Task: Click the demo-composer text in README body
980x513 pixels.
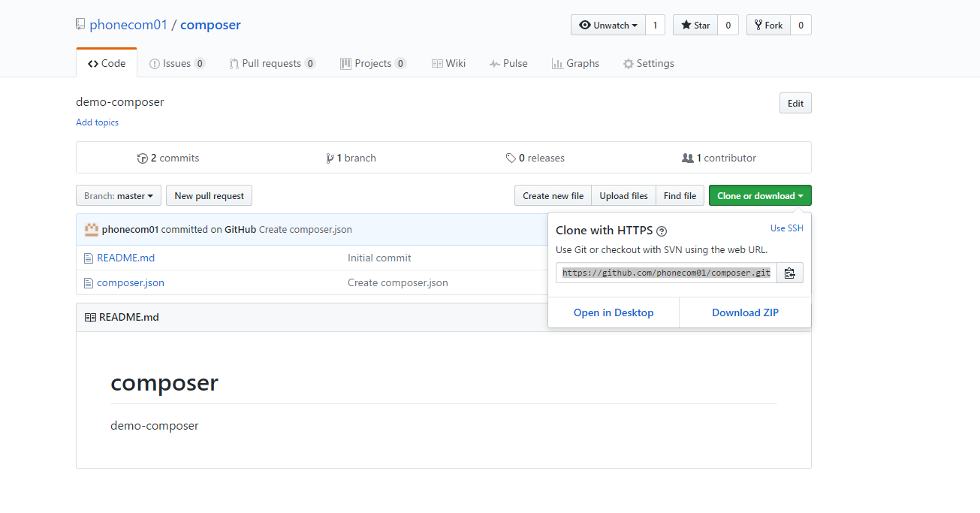Action: point(155,426)
